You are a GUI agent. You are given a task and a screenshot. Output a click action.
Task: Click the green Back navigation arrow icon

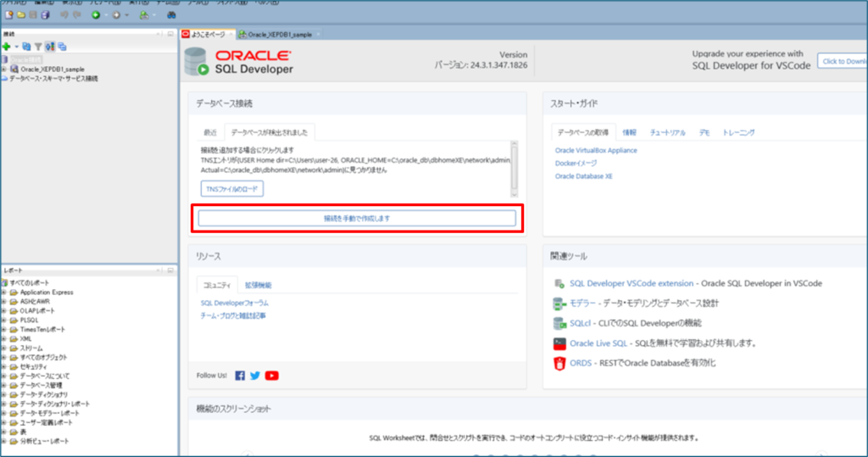[x=96, y=15]
